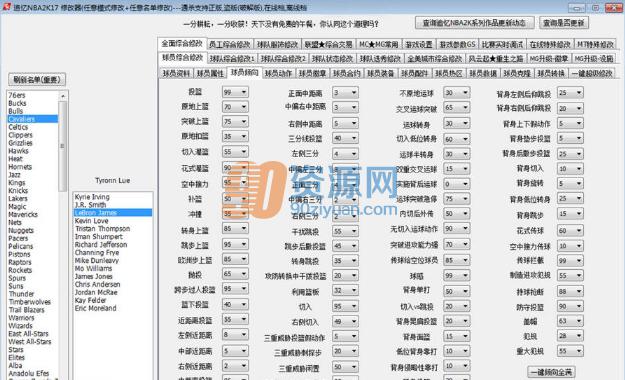
Task: Open the 联盟★综合交易 tab
Action: pyautogui.click(x=328, y=44)
